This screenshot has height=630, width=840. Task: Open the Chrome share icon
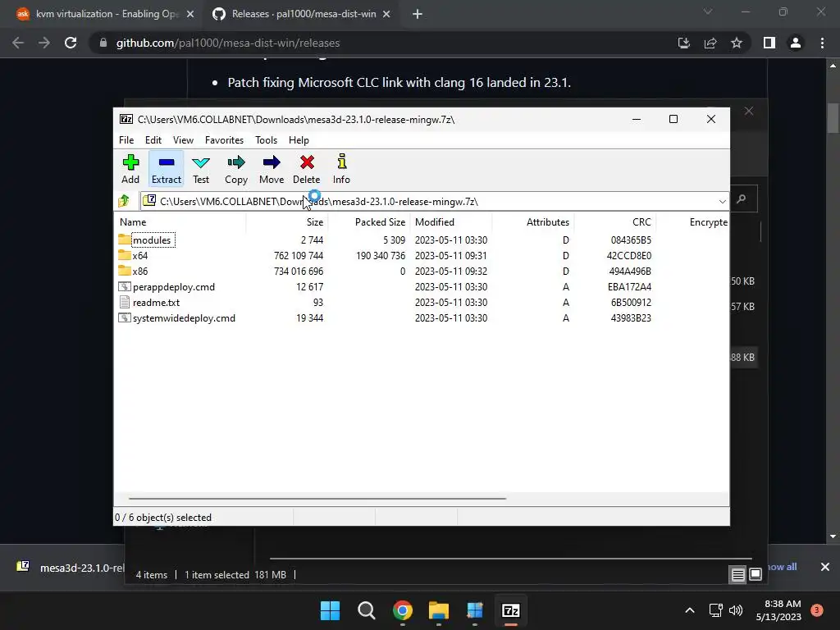[x=710, y=43]
